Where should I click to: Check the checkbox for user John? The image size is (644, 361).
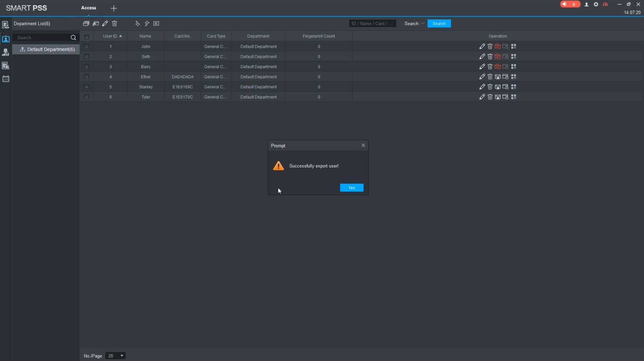tap(87, 47)
